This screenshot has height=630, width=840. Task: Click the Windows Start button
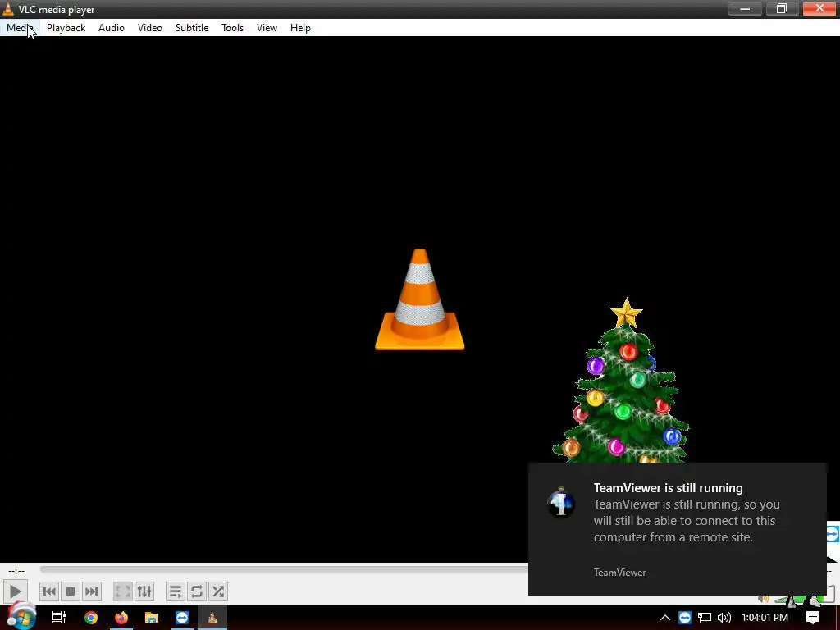click(x=21, y=617)
